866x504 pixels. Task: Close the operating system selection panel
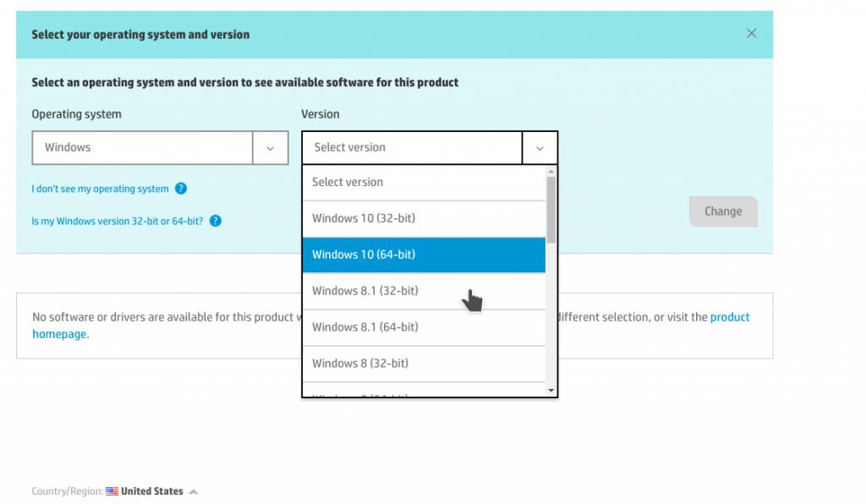click(751, 34)
